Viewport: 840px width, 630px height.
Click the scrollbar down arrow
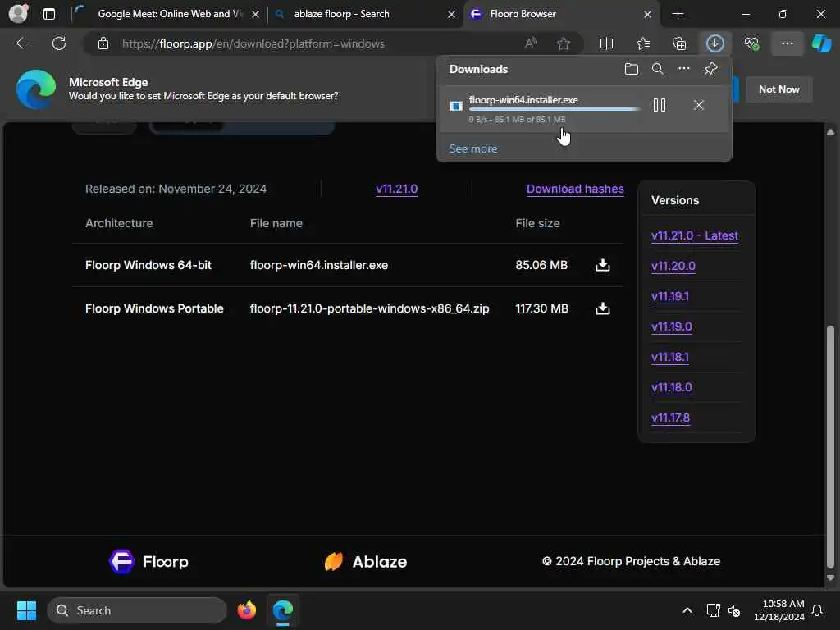point(830,578)
